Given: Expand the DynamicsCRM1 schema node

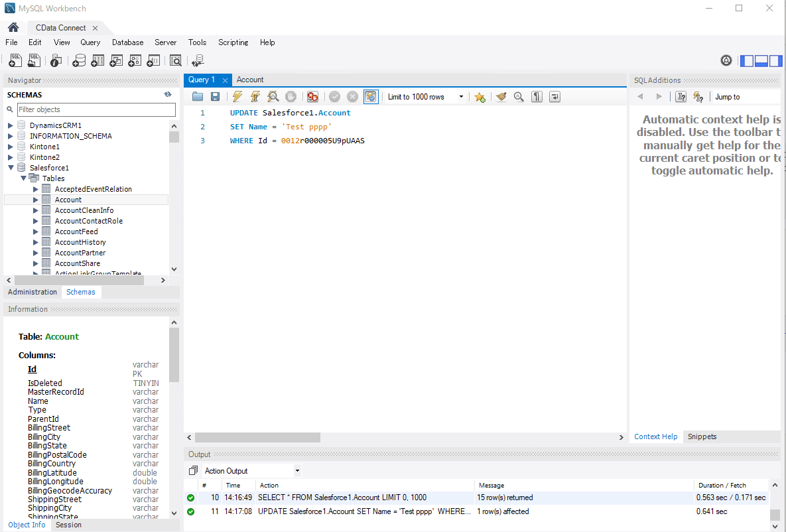Looking at the screenshot, I should [11, 125].
